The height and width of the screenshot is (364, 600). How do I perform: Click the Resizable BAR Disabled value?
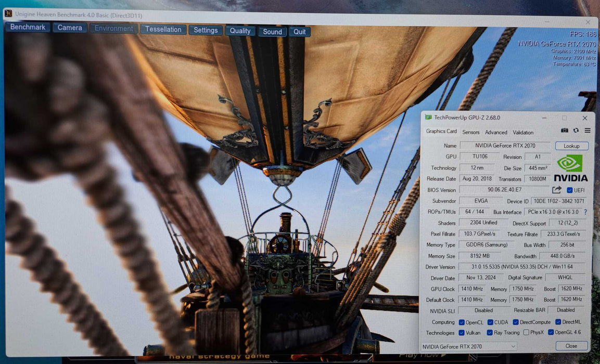(x=566, y=310)
